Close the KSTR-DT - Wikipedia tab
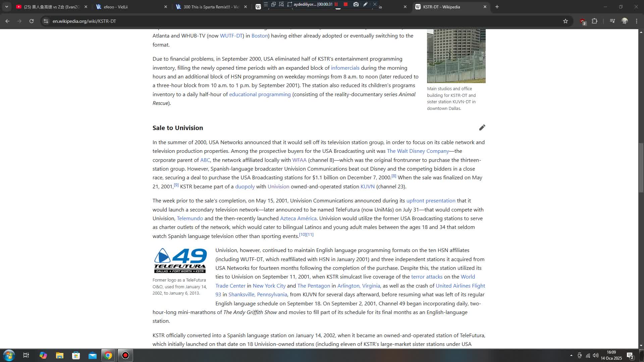Image resolution: width=644 pixels, height=362 pixels. click(485, 7)
